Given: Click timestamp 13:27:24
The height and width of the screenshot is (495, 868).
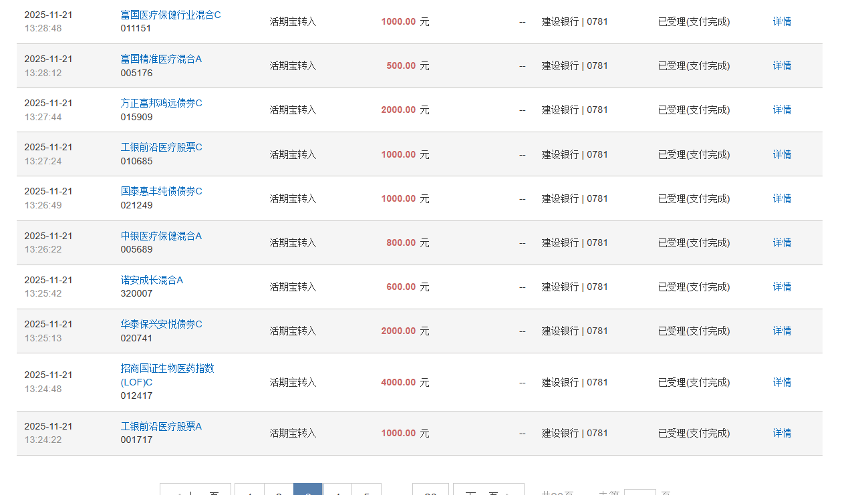Looking at the screenshot, I should [x=43, y=161].
